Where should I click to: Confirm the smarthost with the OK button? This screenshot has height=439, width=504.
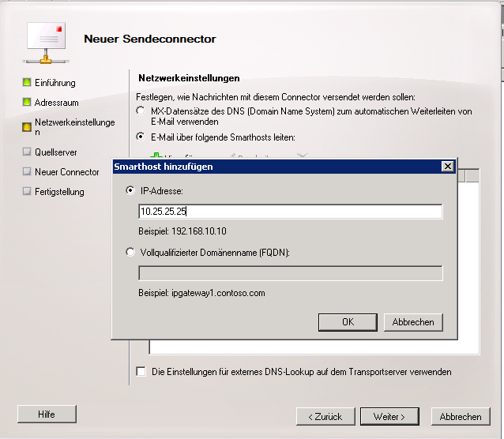(x=348, y=322)
